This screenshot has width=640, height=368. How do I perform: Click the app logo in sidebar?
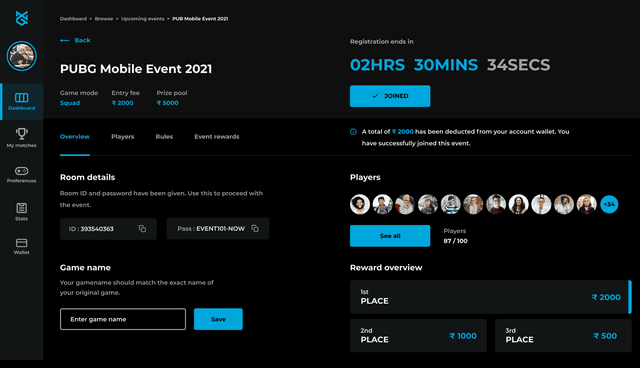click(22, 18)
